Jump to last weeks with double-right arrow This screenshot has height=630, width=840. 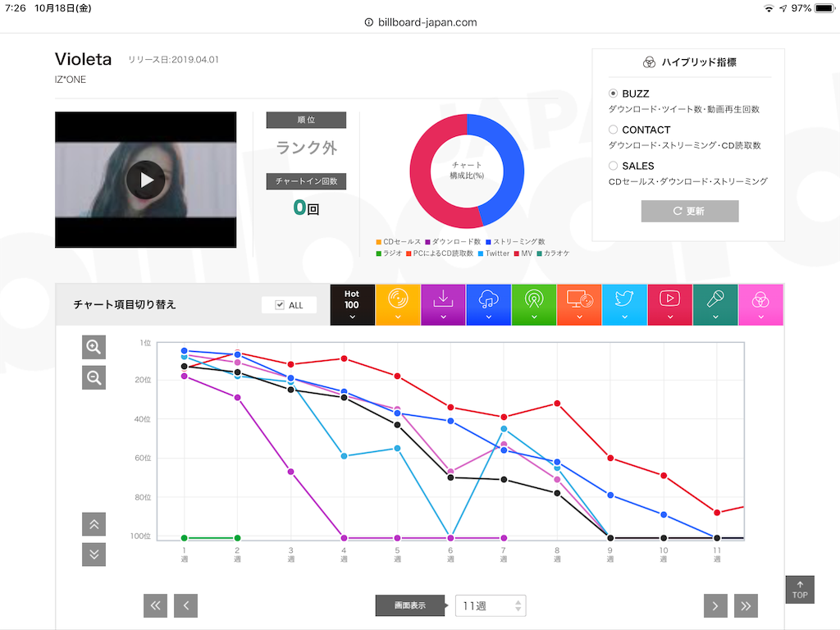click(746, 606)
